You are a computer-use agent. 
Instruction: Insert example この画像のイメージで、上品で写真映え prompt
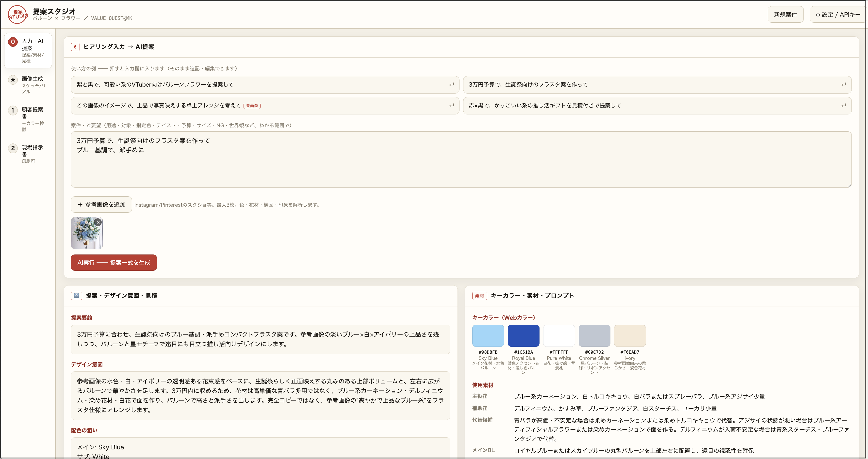(x=265, y=106)
